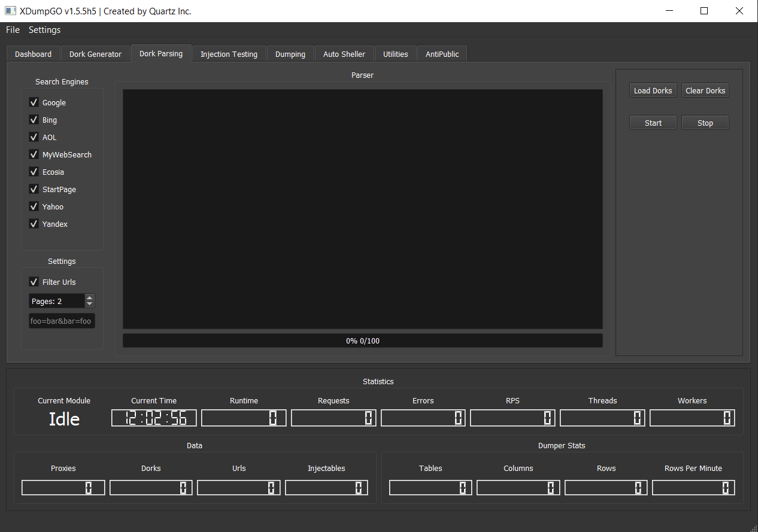The width and height of the screenshot is (758, 532).
Task: Click the Threads counter display
Action: pyautogui.click(x=602, y=418)
